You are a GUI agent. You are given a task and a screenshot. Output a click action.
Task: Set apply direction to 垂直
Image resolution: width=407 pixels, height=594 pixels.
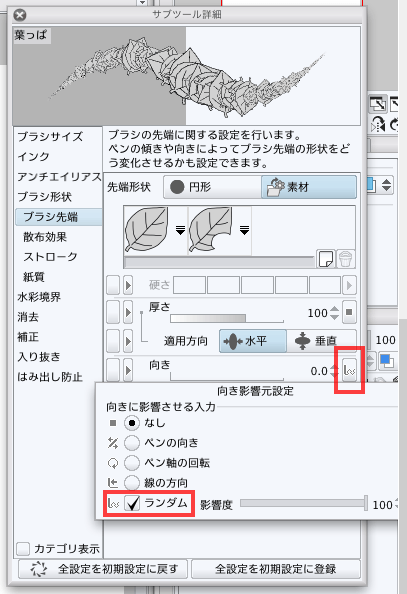(x=321, y=341)
